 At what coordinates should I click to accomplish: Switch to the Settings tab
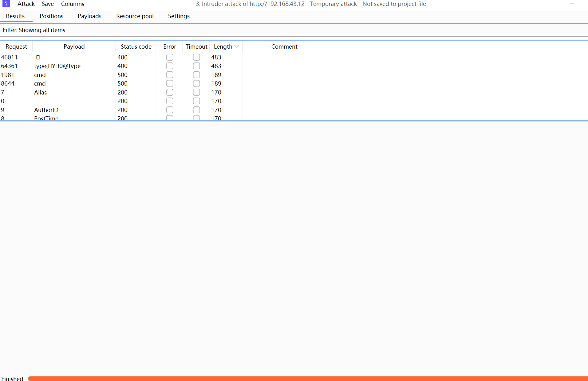pyautogui.click(x=179, y=16)
